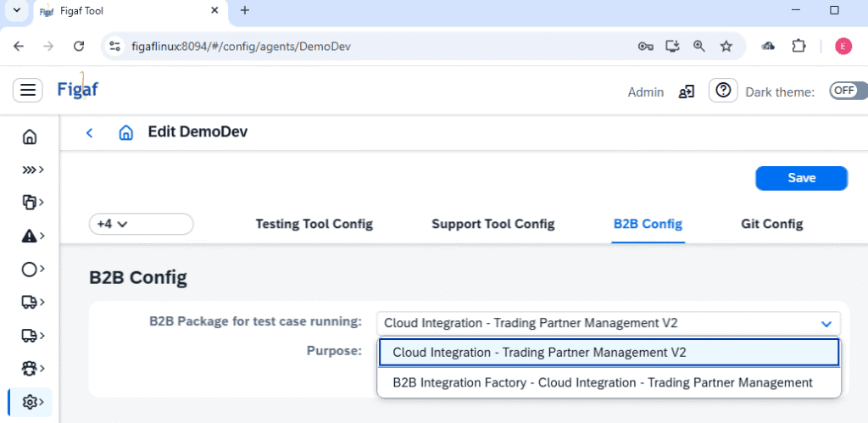Switch to the Support Tool Config tab
Viewport: 868px width, 423px height.
[x=492, y=225]
